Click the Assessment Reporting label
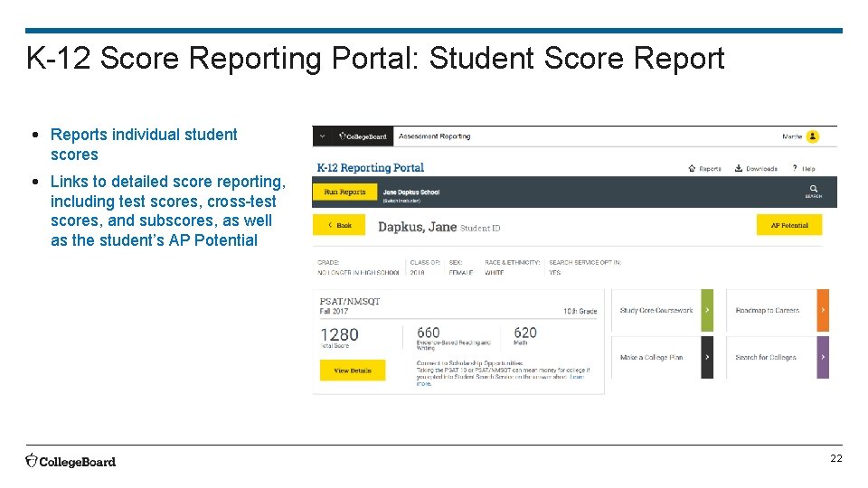This screenshot has height=488, width=868. tap(435, 136)
